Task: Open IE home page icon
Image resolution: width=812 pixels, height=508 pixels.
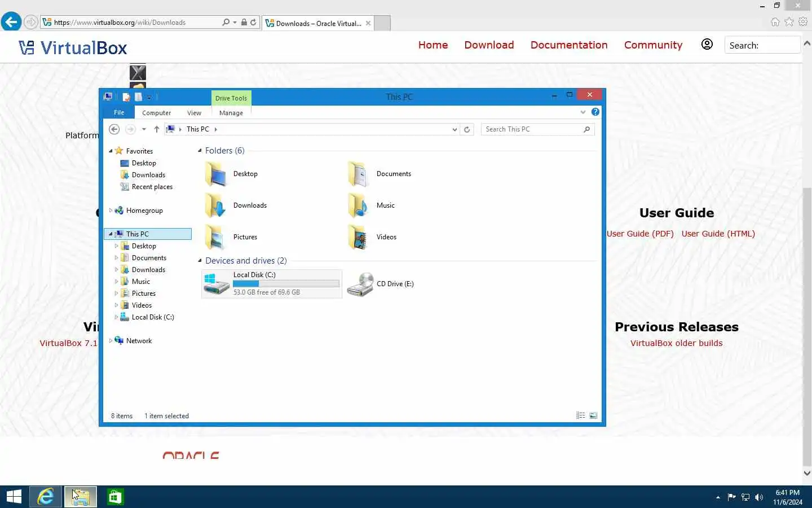Action: [775, 22]
